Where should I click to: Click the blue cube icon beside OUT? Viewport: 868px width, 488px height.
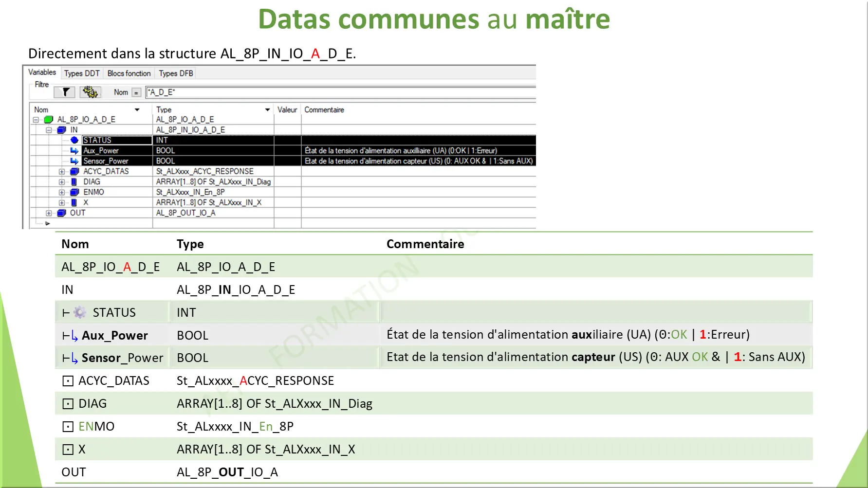[61, 213]
